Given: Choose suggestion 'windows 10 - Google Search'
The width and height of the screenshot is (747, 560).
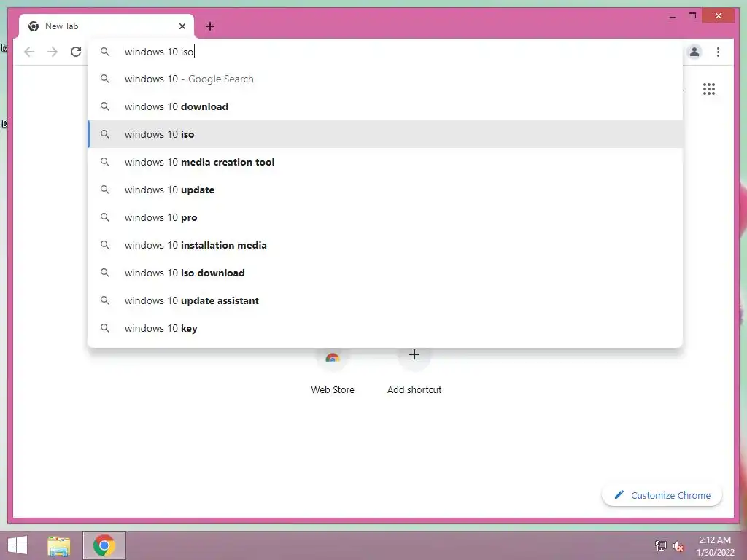Looking at the screenshot, I should pos(385,79).
